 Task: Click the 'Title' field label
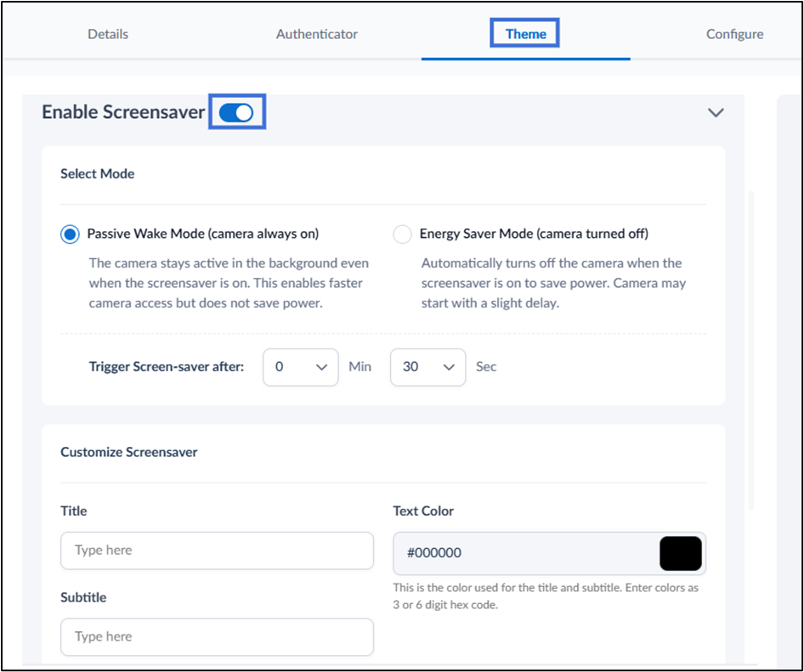[74, 511]
